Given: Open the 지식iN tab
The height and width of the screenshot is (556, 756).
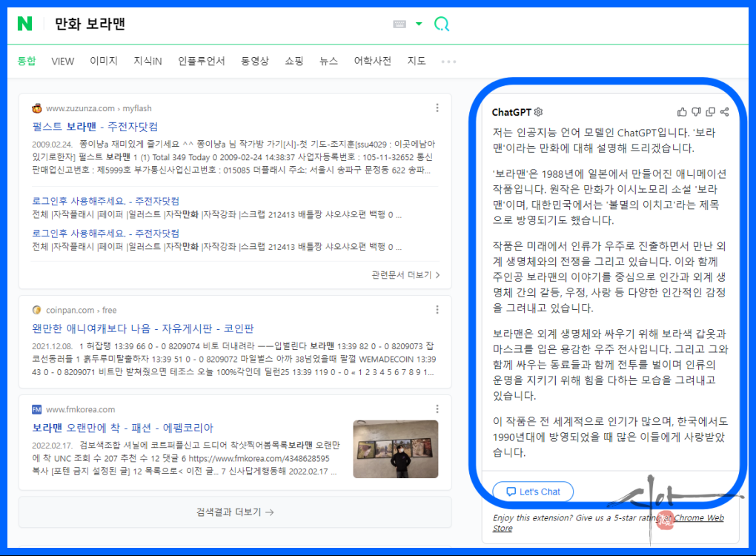Looking at the screenshot, I should coord(147,61).
